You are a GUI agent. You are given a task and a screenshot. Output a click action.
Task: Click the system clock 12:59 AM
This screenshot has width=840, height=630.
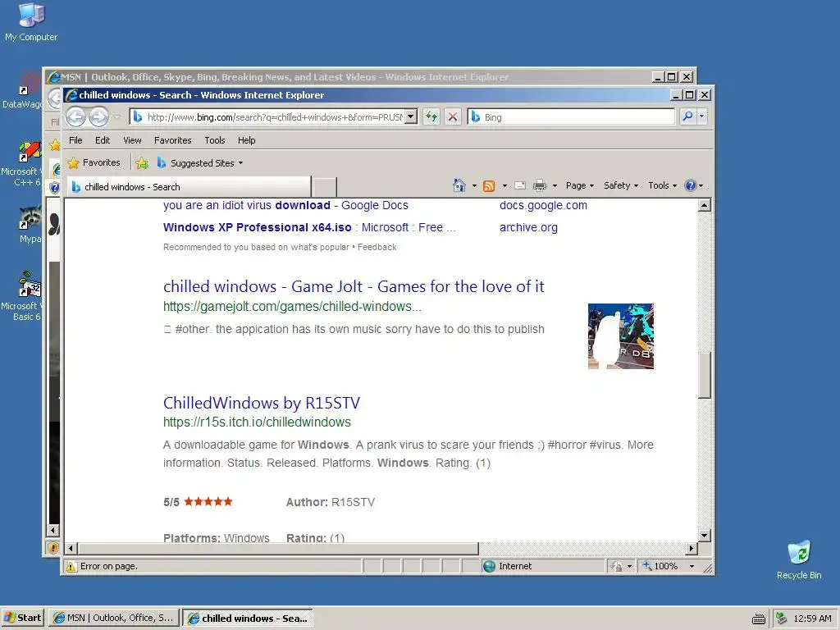(x=812, y=619)
